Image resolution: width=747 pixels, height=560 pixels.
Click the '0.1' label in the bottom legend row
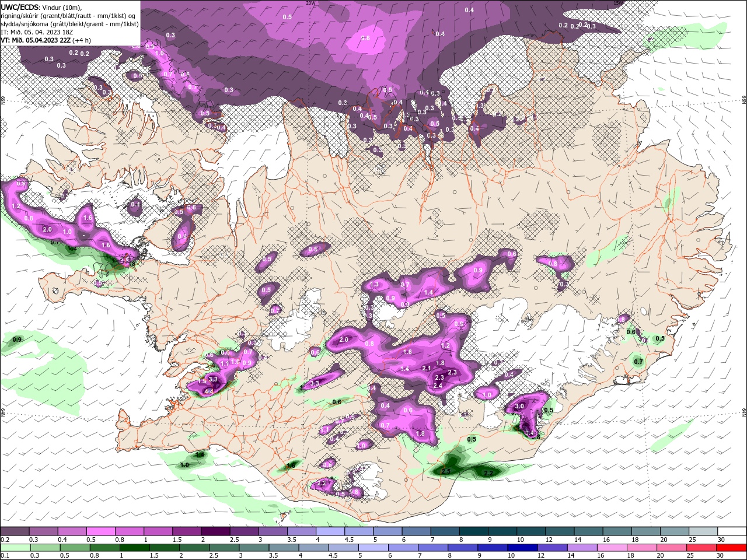tap(5, 555)
